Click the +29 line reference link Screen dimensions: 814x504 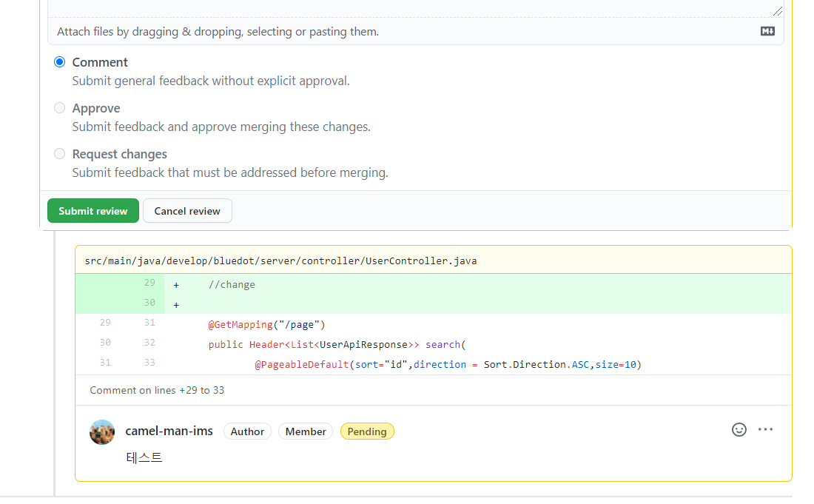[185, 389]
